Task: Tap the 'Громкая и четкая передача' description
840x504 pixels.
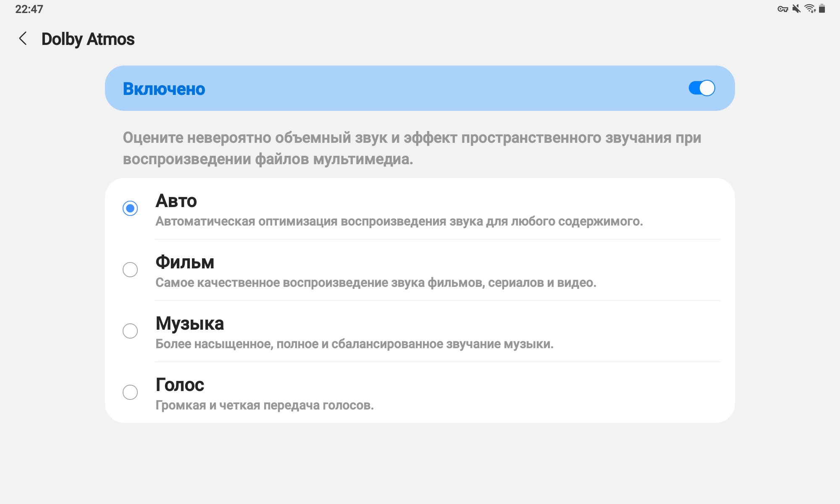Action: 265,405
